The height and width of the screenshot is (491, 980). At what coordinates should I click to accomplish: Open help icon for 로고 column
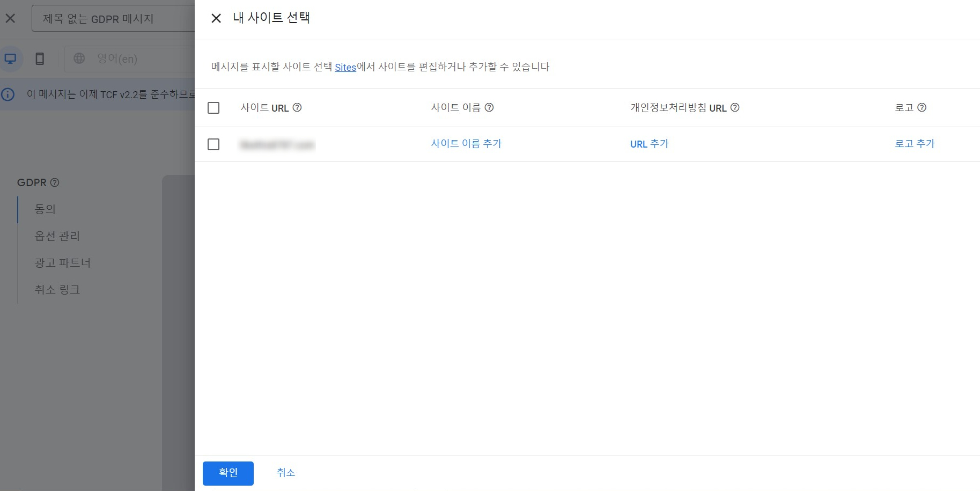point(922,107)
